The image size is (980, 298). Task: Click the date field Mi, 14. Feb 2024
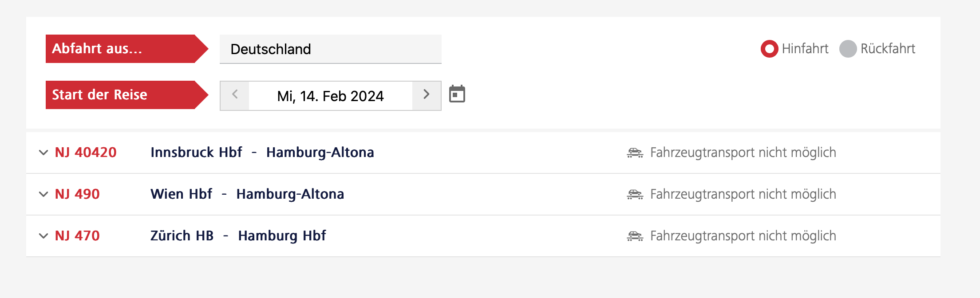(x=330, y=96)
